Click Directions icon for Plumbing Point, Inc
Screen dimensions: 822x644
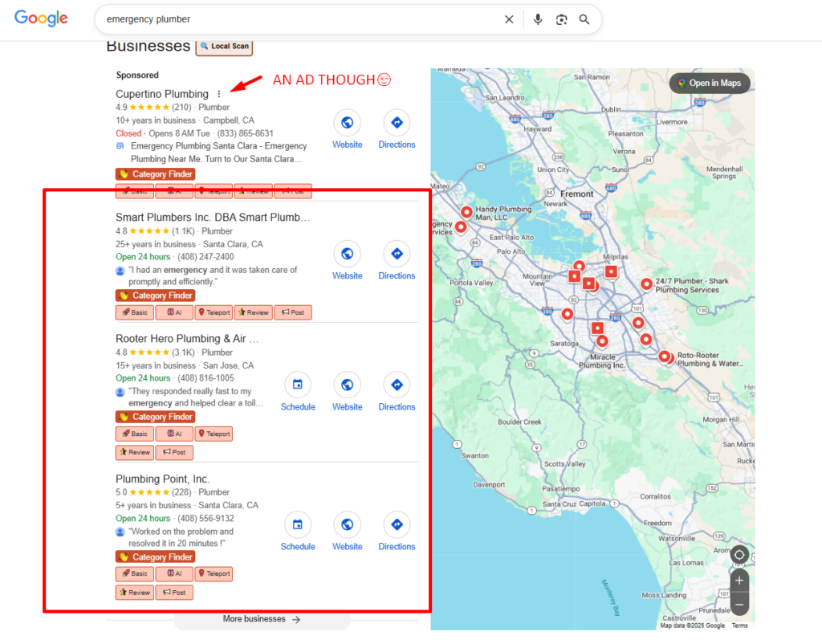pyautogui.click(x=397, y=526)
